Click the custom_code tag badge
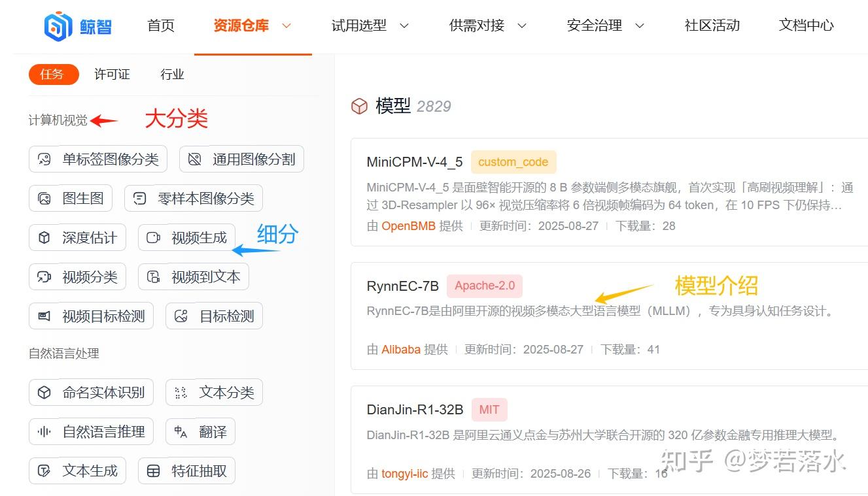Image resolution: width=868 pixels, height=496 pixels. point(513,162)
